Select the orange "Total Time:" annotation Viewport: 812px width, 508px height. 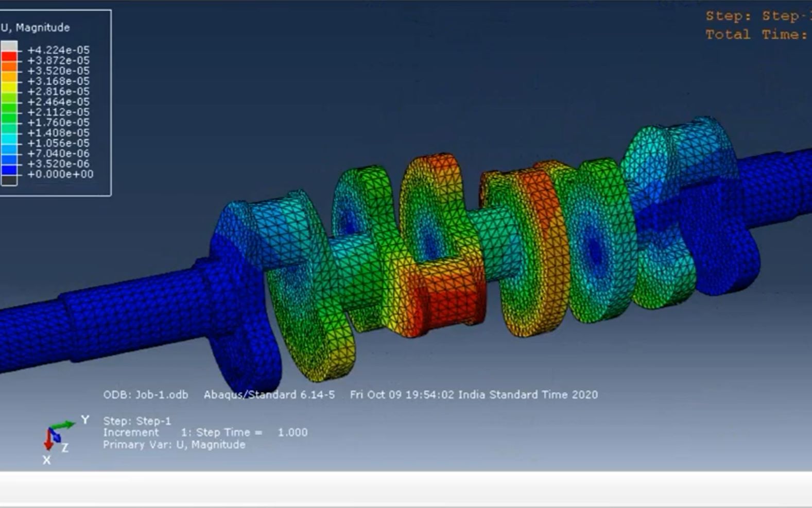click(x=756, y=35)
